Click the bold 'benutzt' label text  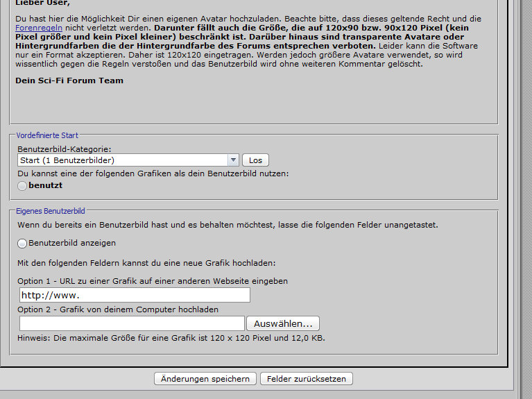(x=46, y=186)
